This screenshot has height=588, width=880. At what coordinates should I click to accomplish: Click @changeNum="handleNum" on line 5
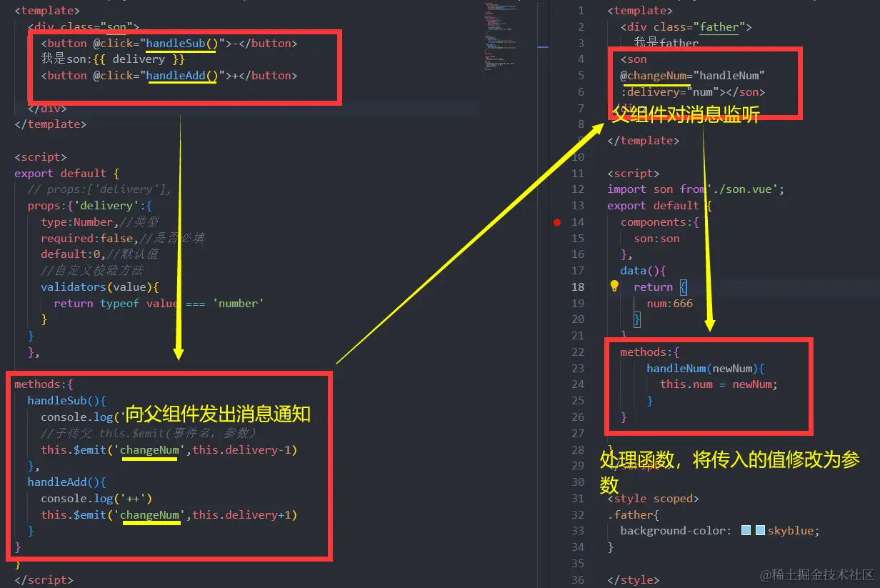point(692,75)
